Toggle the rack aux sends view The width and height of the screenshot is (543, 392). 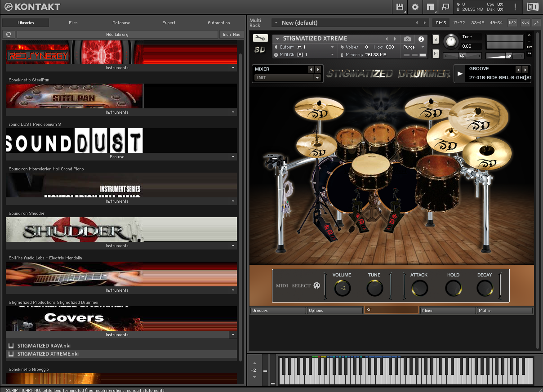click(x=525, y=22)
